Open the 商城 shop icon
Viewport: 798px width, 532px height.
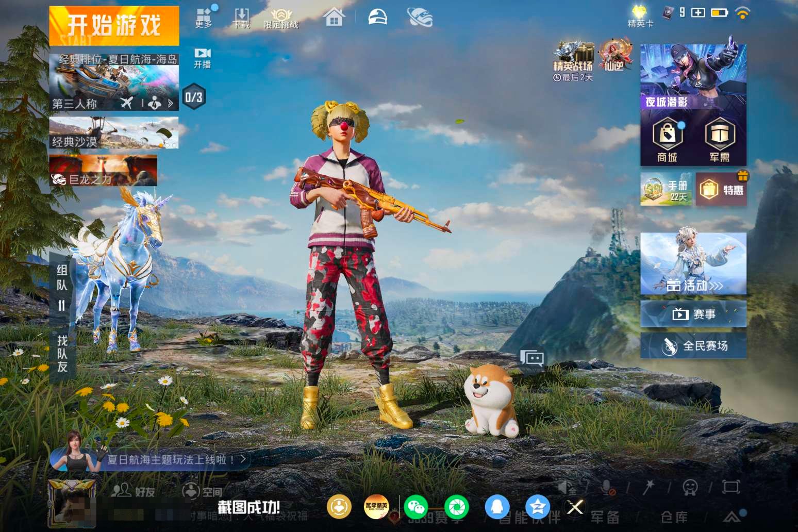click(668, 140)
